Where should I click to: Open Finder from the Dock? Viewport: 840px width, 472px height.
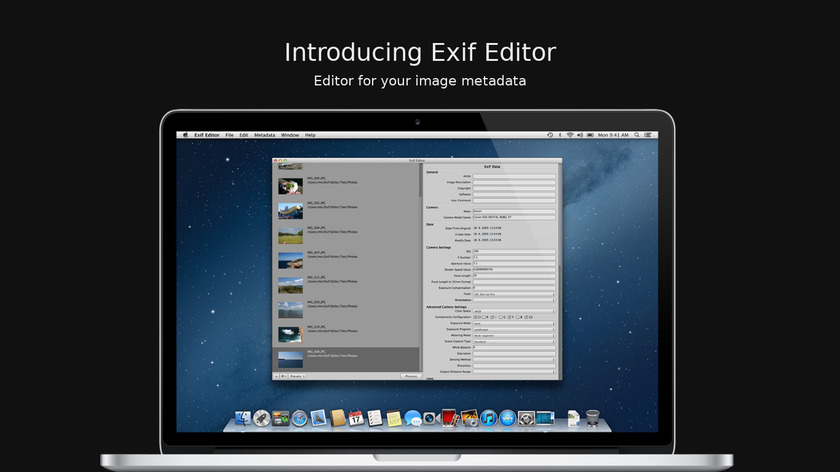coord(243,418)
